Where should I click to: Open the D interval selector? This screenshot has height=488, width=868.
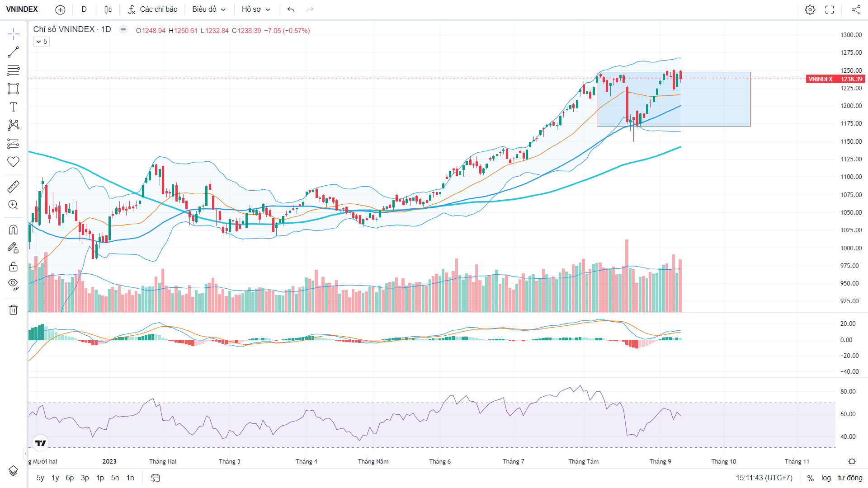[84, 9]
